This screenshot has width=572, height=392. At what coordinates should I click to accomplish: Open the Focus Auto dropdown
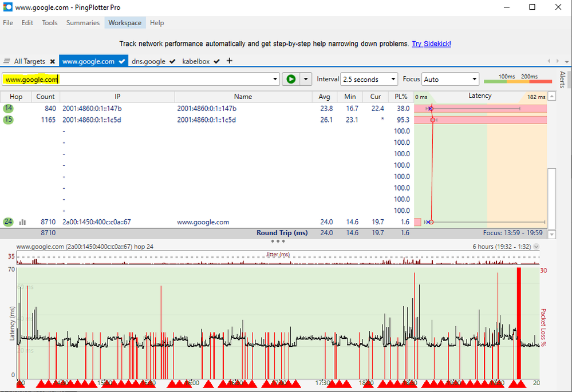click(450, 79)
